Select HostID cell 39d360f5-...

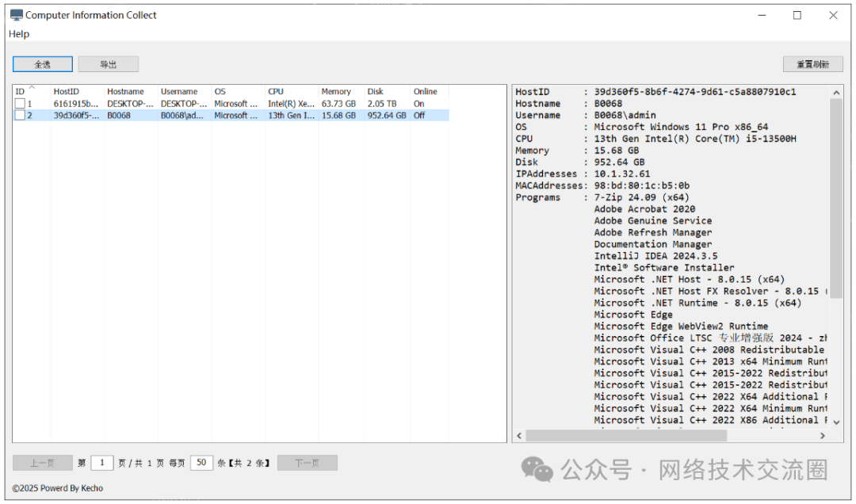pos(76,115)
